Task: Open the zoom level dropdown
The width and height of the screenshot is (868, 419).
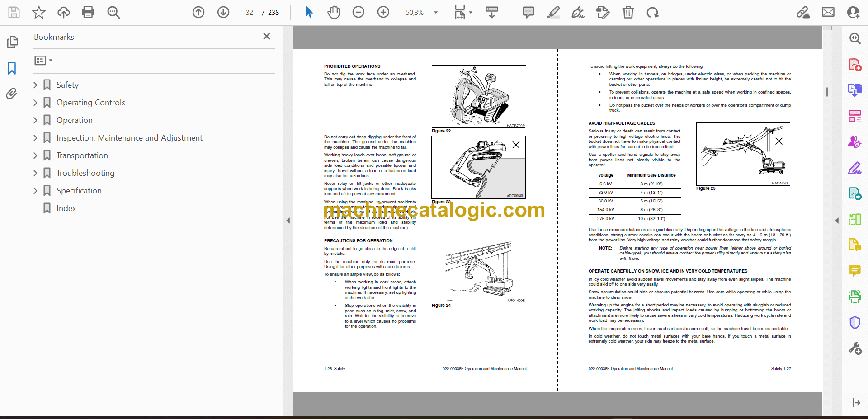Action: coord(436,13)
